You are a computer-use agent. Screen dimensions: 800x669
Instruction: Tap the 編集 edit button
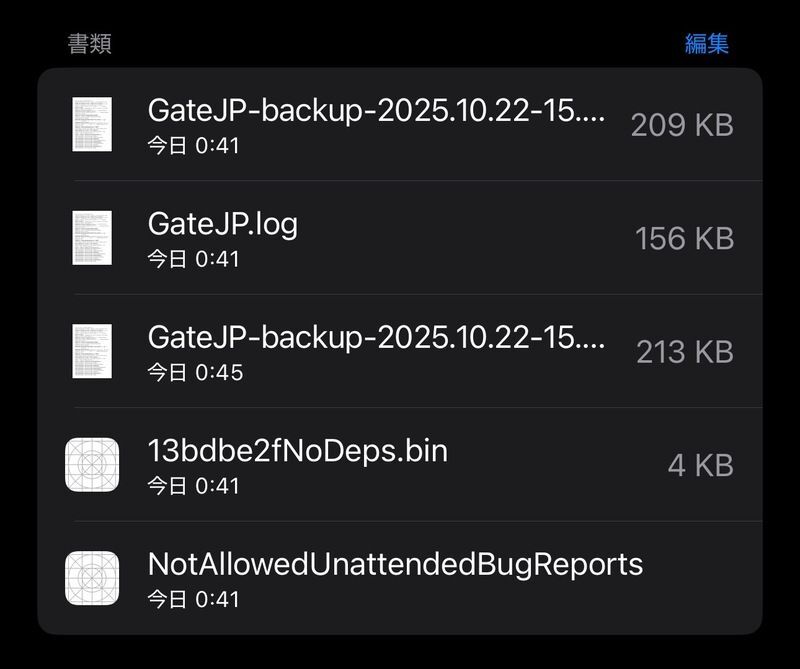[706, 43]
